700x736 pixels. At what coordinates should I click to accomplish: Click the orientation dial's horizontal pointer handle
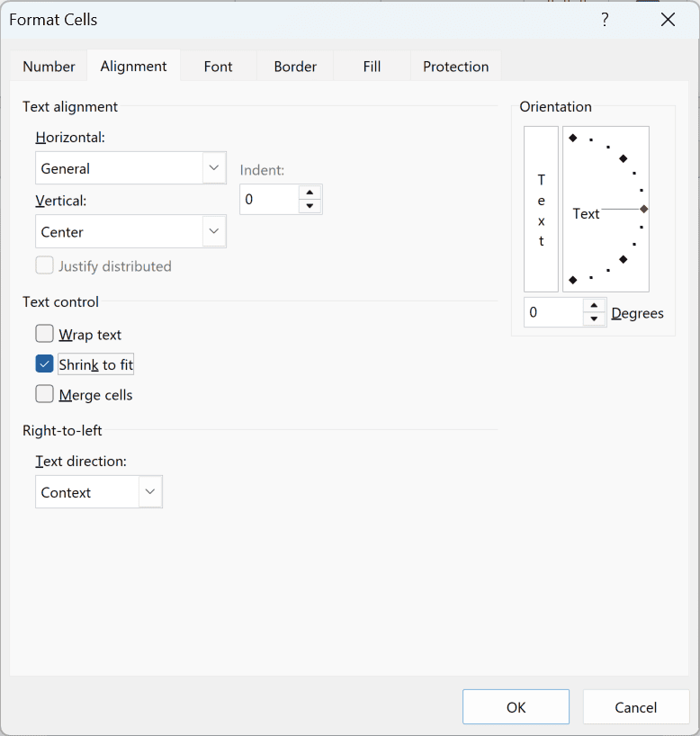pyautogui.click(x=643, y=209)
